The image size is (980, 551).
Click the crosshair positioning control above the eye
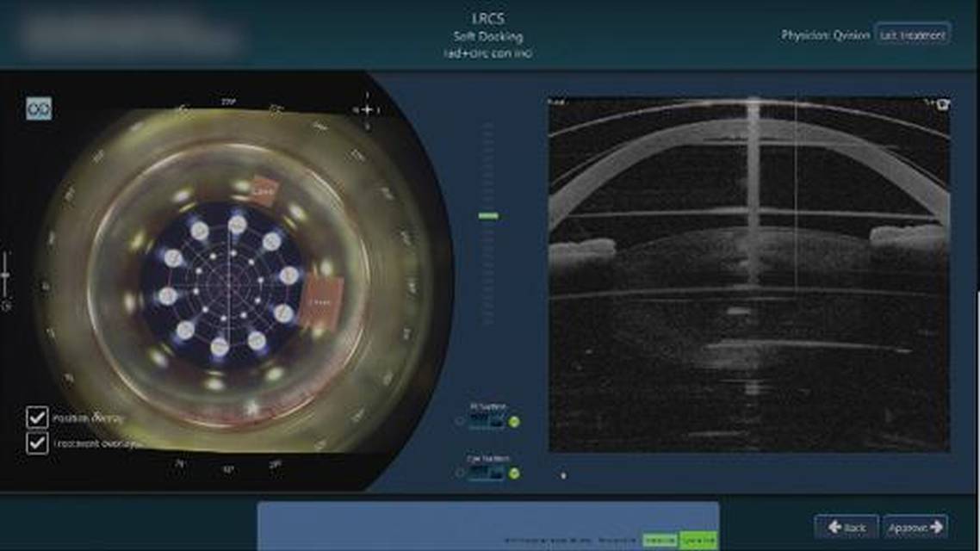tap(368, 110)
